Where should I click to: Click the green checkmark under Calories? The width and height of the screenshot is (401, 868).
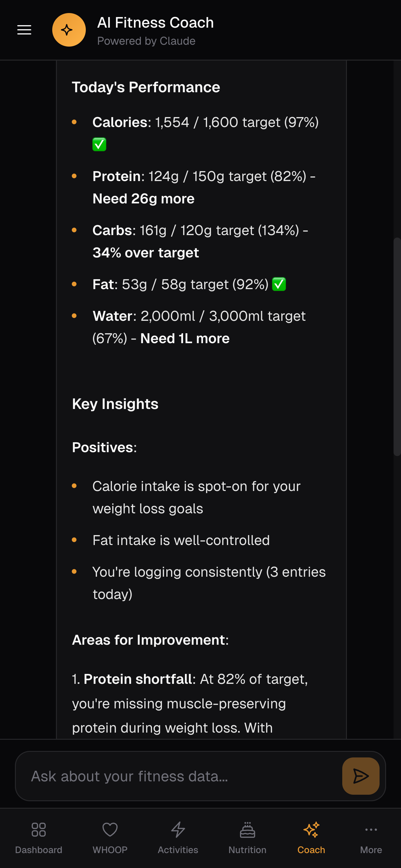point(99,144)
